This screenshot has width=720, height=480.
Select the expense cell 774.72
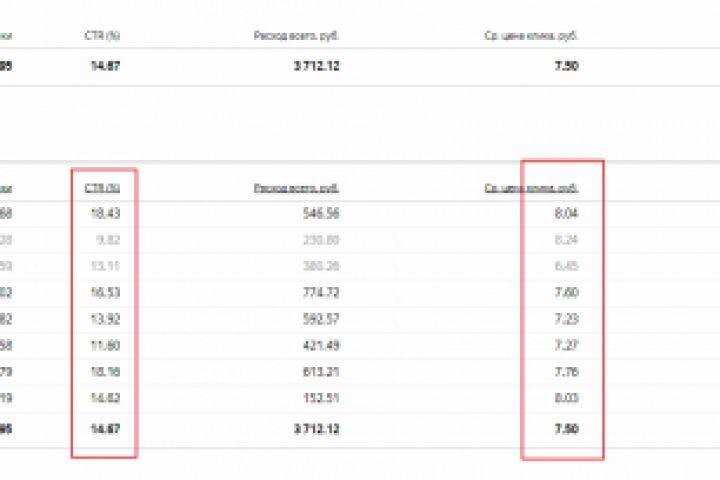click(320, 291)
